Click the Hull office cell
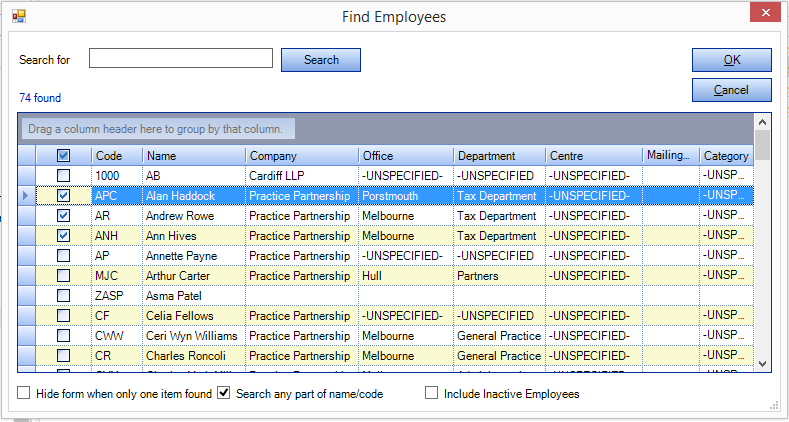 pos(406,276)
